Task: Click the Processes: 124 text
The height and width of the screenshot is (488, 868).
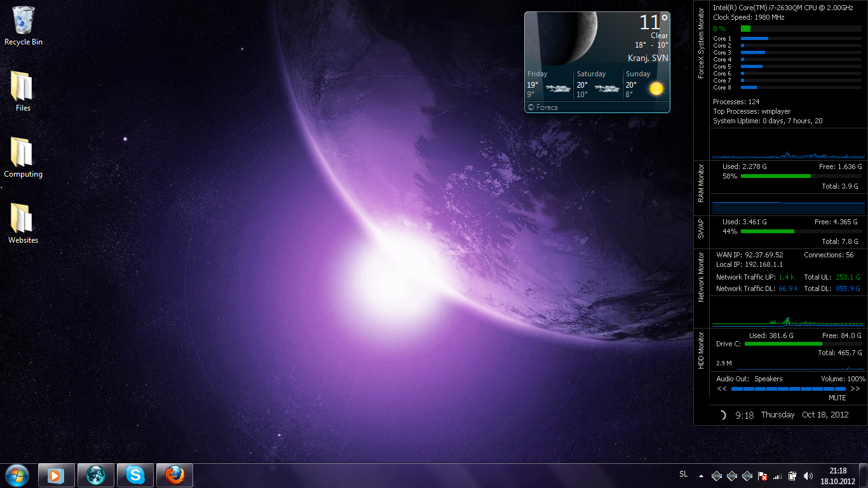Action: click(736, 102)
